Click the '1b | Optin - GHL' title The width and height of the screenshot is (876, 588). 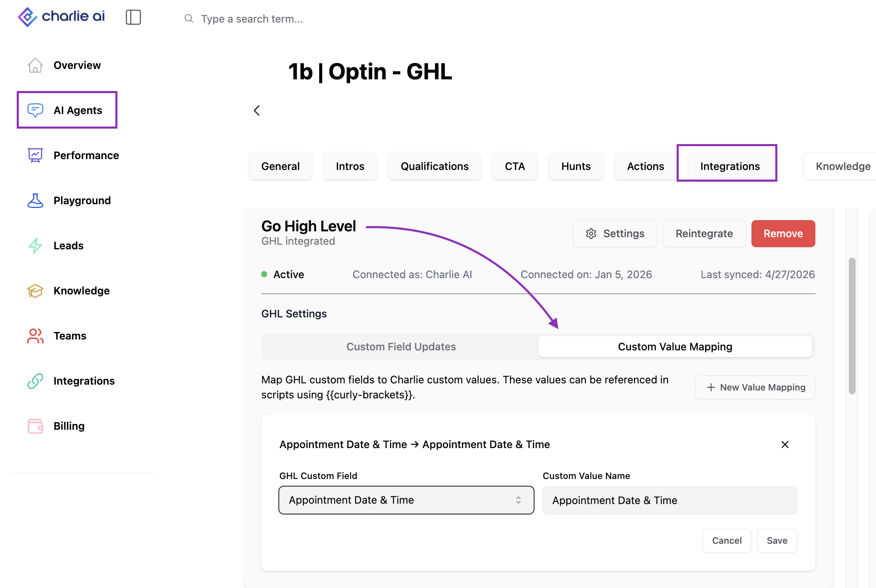[370, 71]
